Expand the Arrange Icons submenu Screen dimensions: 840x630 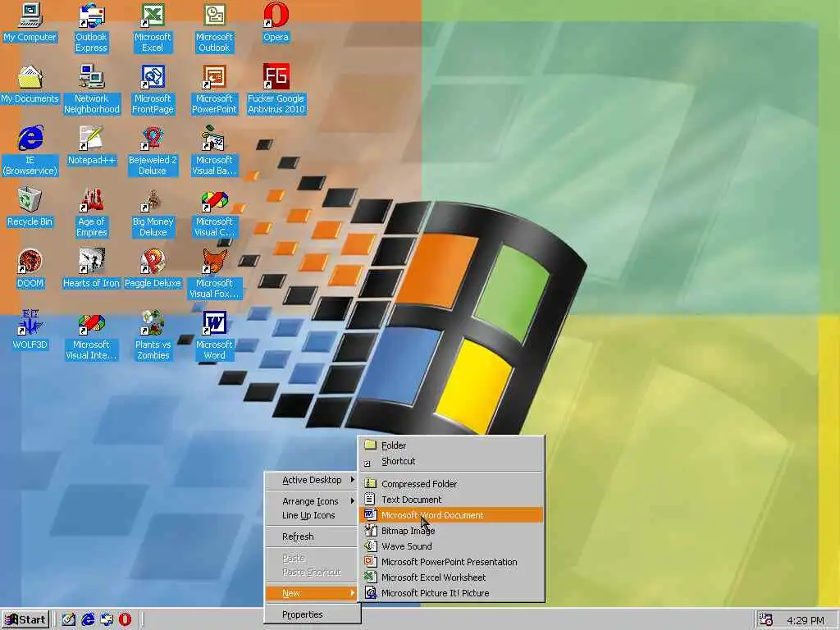click(312, 501)
